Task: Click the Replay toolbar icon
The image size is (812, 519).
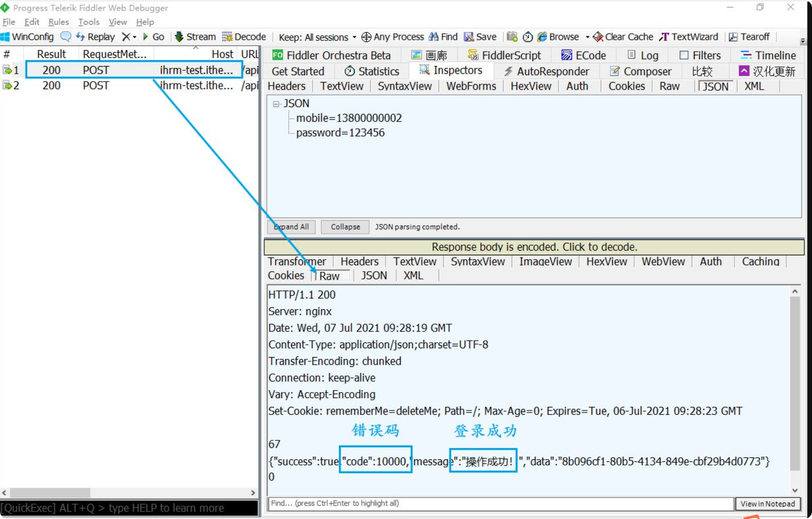Action: [x=80, y=37]
